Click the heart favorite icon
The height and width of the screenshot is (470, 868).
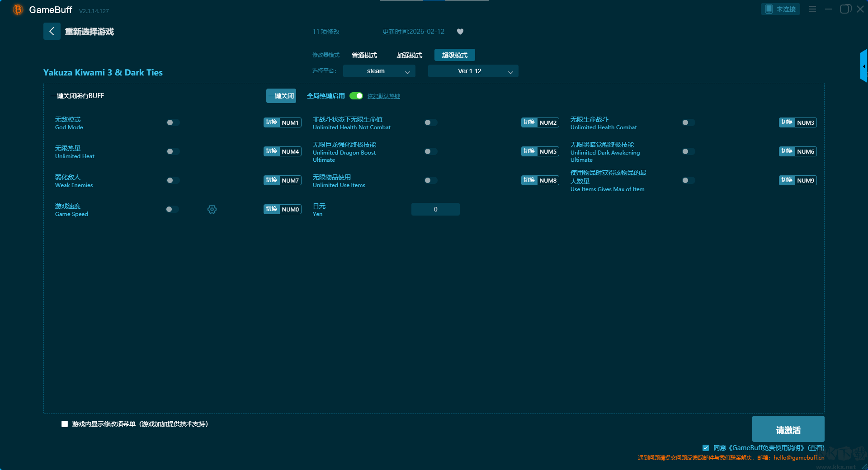[460, 32]
